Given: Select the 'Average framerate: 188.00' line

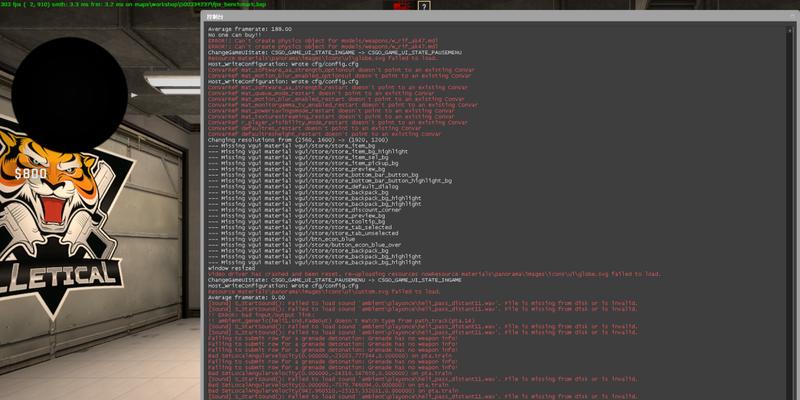Looking at the screenshot, I should (x=250, y=29).
